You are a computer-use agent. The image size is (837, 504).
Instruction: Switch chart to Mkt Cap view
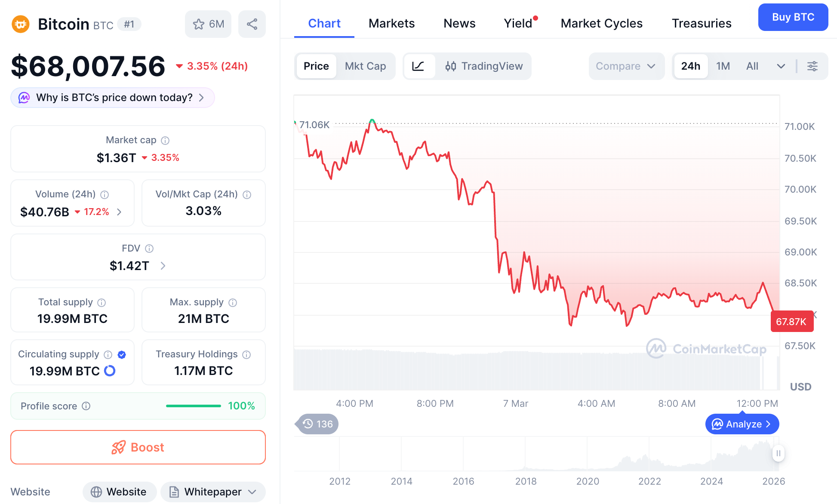coord(365,66)
